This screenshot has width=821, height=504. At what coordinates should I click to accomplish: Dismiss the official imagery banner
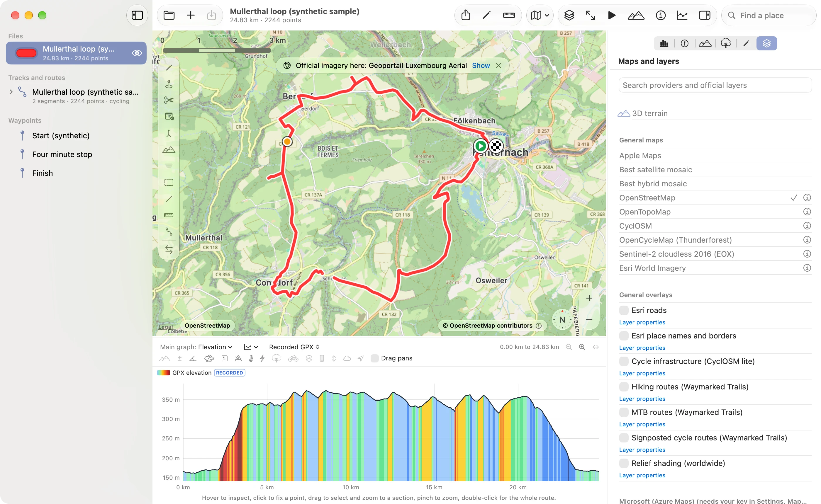[498, 65]
